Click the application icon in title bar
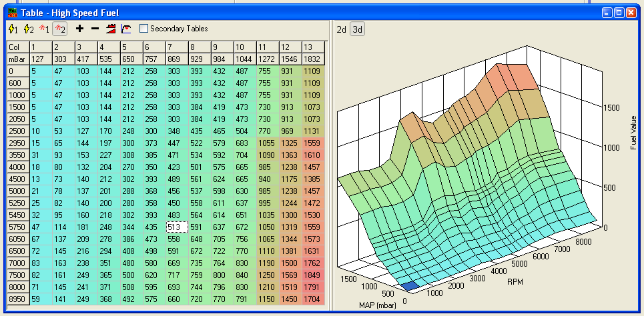This screenshot has width=644, height=316. coord(13,13)
